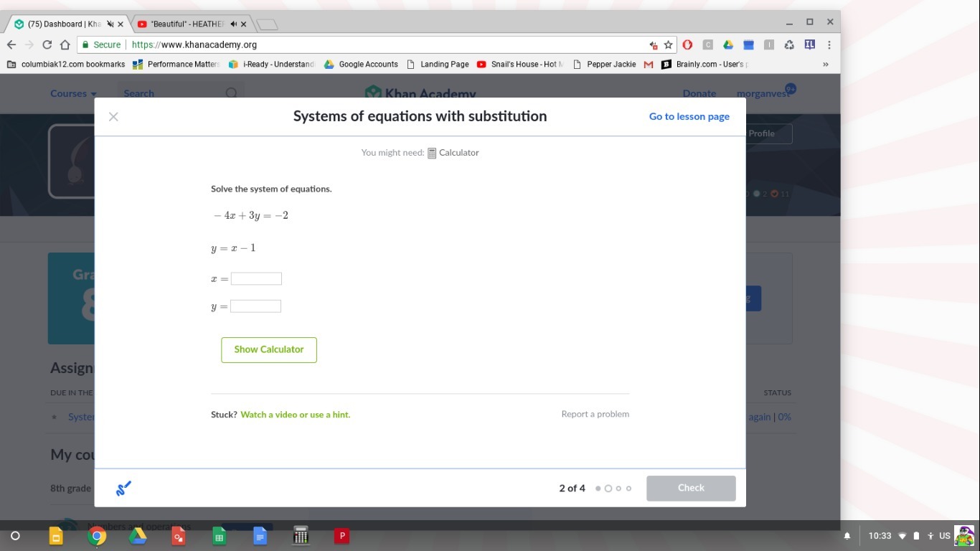Open the Chrome three-dot menu
Viewport: 980px width, 551px height.
click(x=829, y=44)
